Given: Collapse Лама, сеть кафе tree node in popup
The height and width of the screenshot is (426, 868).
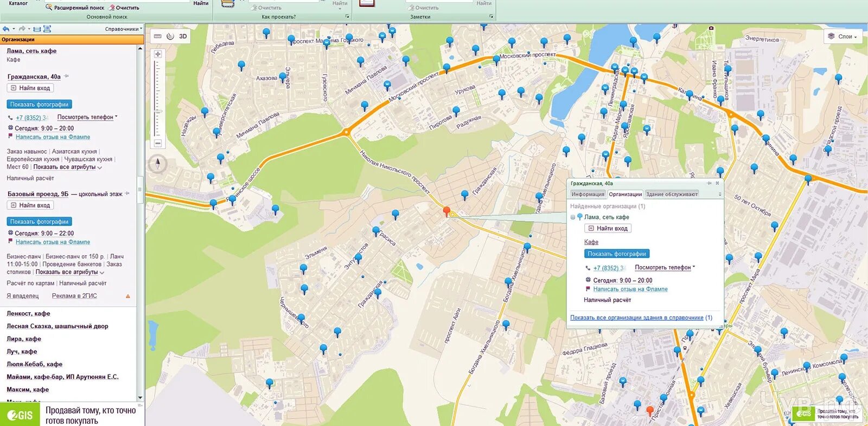Looking at the screenshot, I should point(573,217).
